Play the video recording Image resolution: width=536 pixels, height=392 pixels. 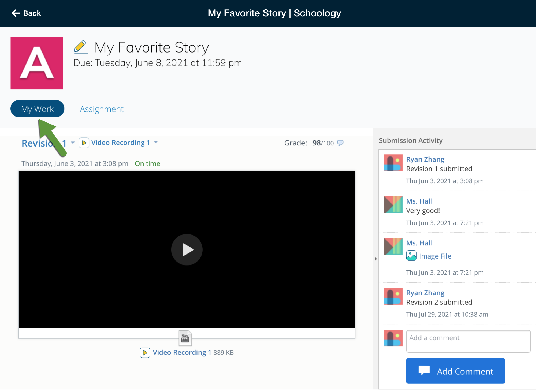pyautogui.click(x=187, y=250)
